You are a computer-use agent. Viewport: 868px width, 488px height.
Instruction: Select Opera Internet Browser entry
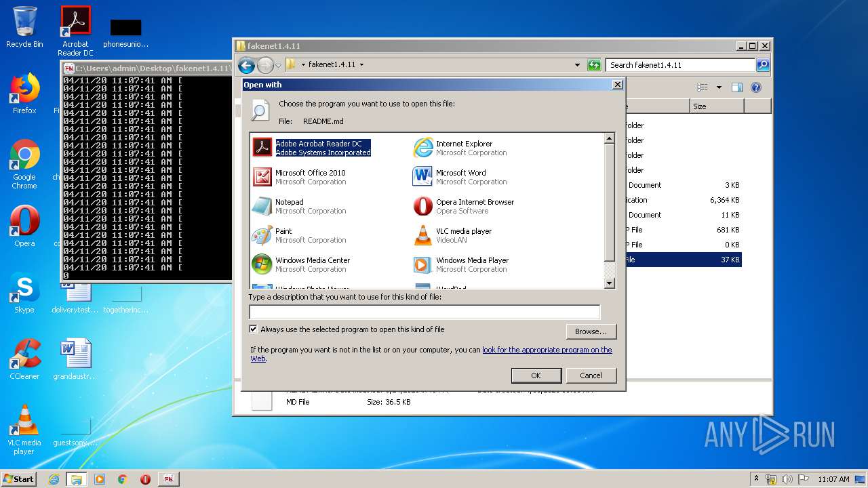(464, 206)
